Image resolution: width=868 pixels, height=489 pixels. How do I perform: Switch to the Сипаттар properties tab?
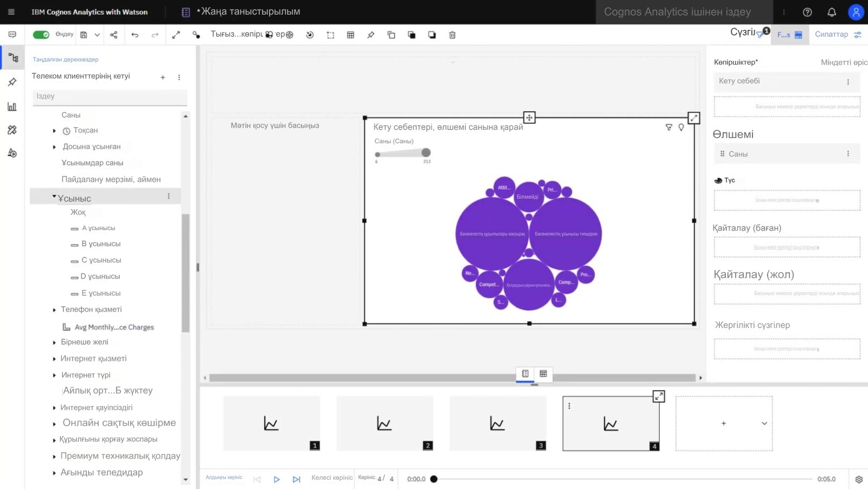click(x=838, y=34)
